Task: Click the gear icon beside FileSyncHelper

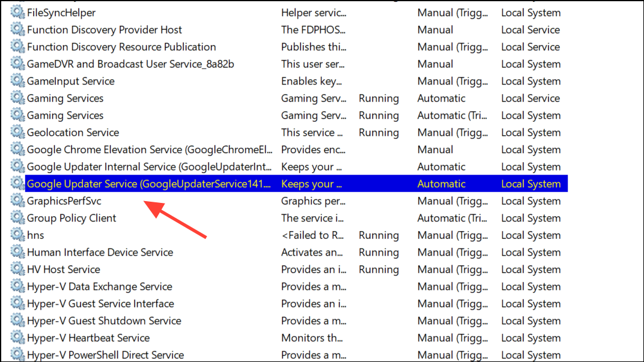Action: (x=18, y=13)
